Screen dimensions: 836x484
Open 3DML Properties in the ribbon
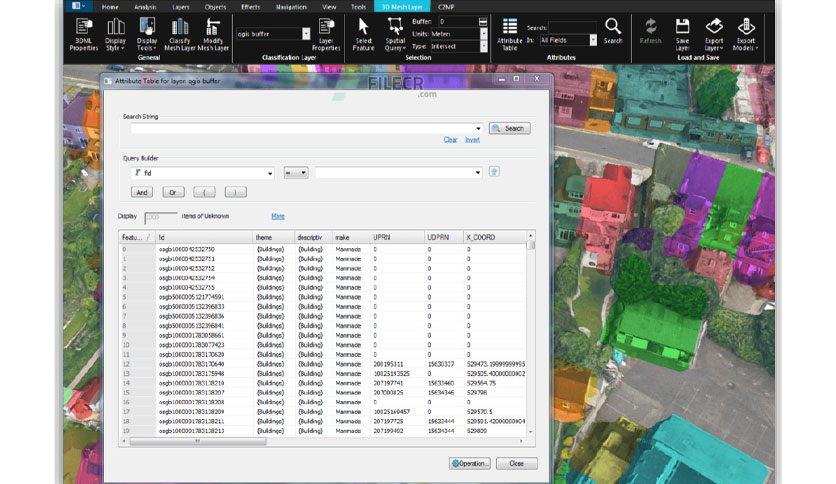(84, 35)
